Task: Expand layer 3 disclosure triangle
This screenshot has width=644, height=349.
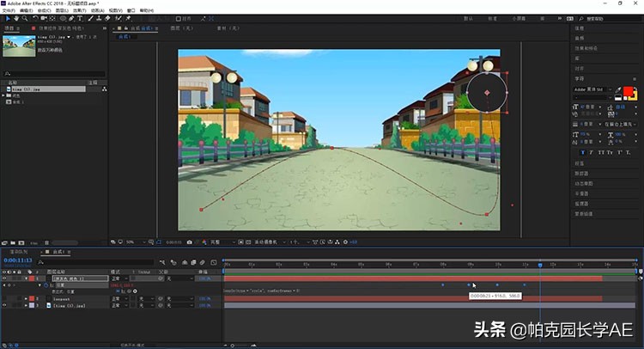Action: tap(27, 305)
